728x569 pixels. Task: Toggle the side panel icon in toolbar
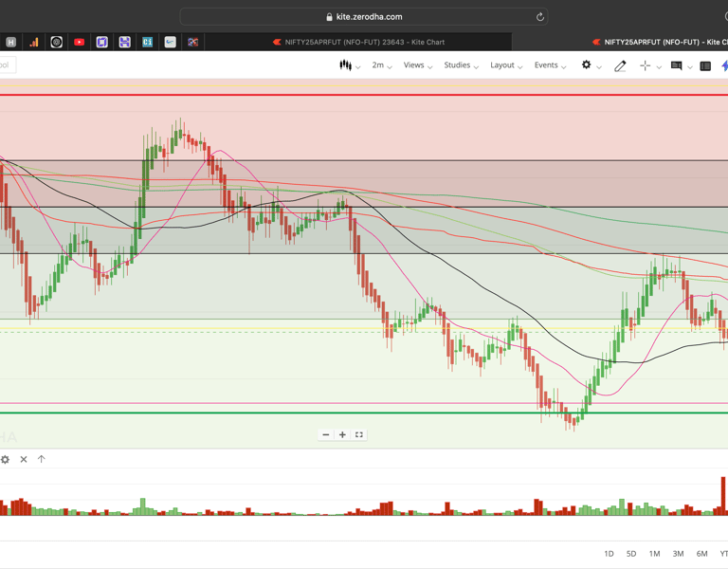coord(705,66)
